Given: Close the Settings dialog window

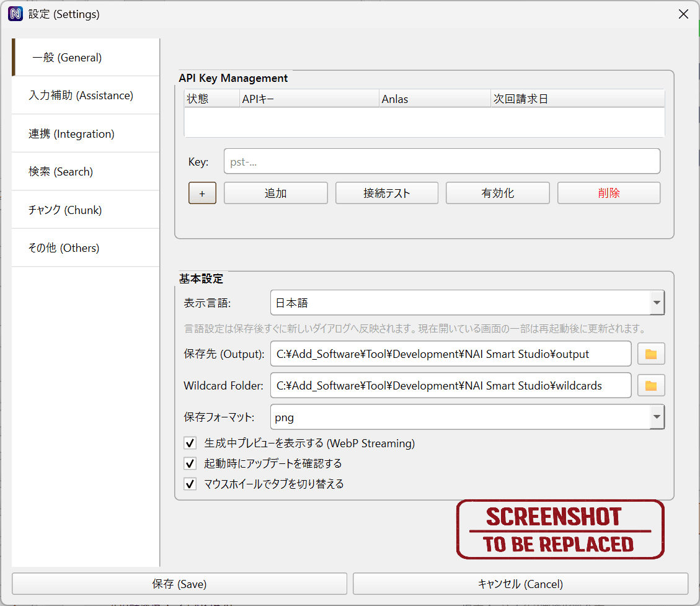Looking at the screenshot, I should click(x=683, y=14).
